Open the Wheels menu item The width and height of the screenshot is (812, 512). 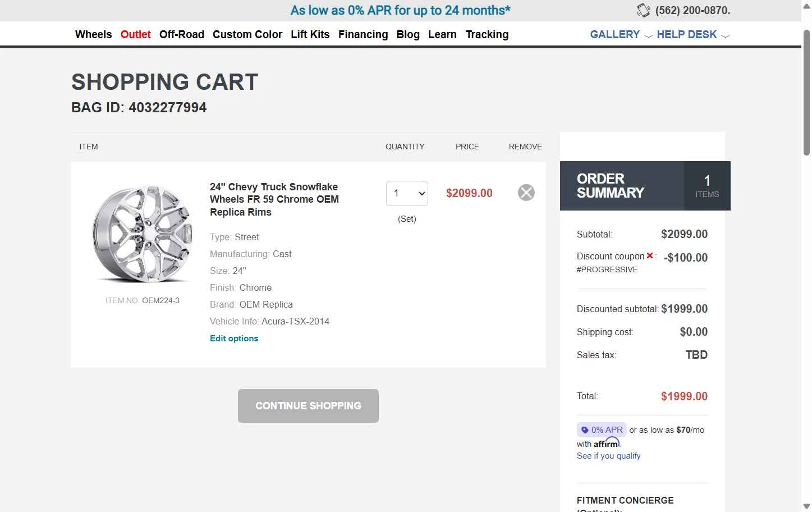click(x=93, y=35)
